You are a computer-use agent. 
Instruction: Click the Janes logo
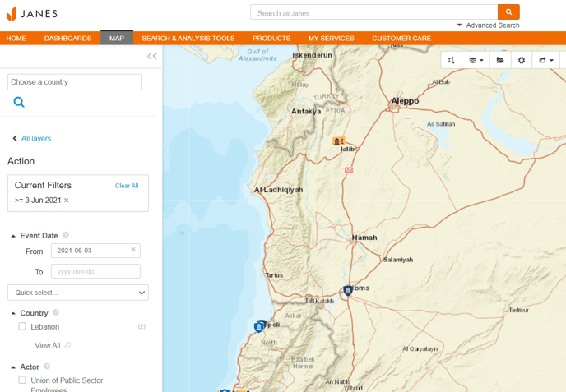[x=32, y=14]
